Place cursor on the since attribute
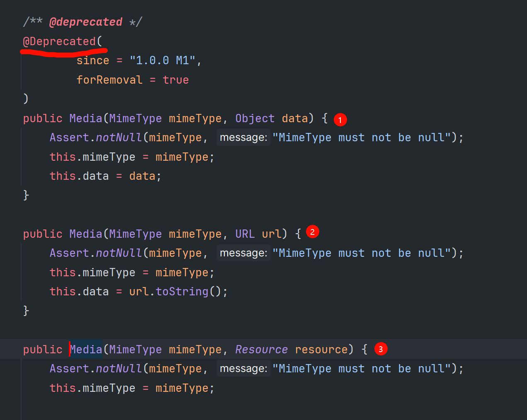Screen dimensions: 527x420 93,60
